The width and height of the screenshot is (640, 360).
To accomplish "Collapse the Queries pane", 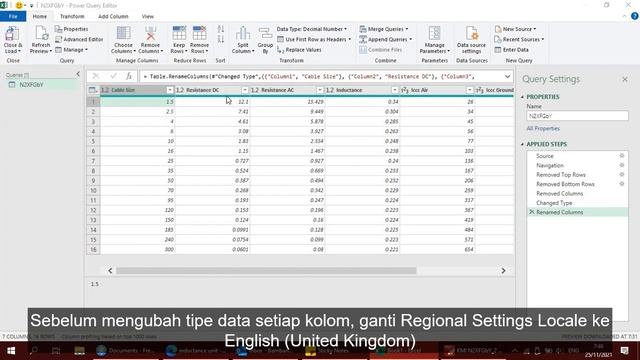I will 78,74.
